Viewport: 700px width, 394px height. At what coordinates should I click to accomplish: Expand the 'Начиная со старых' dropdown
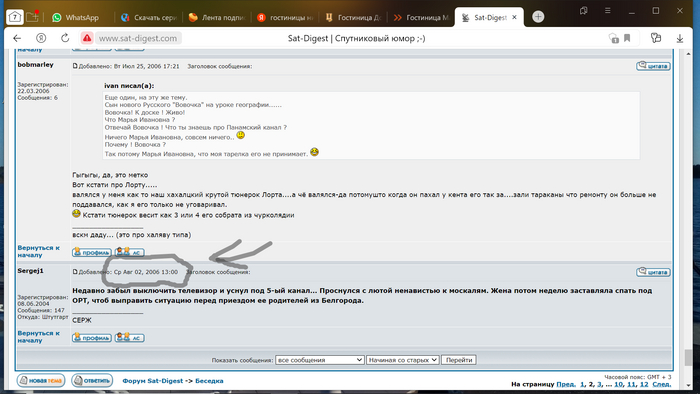[403, 360]
